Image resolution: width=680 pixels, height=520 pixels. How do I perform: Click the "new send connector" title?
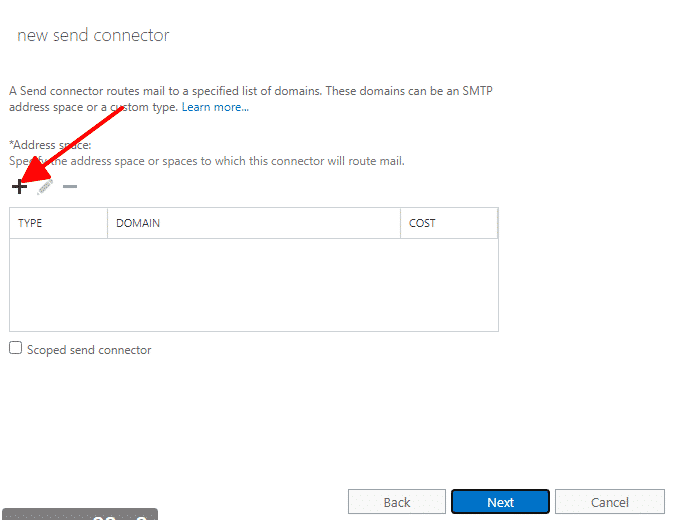[93, 36]
